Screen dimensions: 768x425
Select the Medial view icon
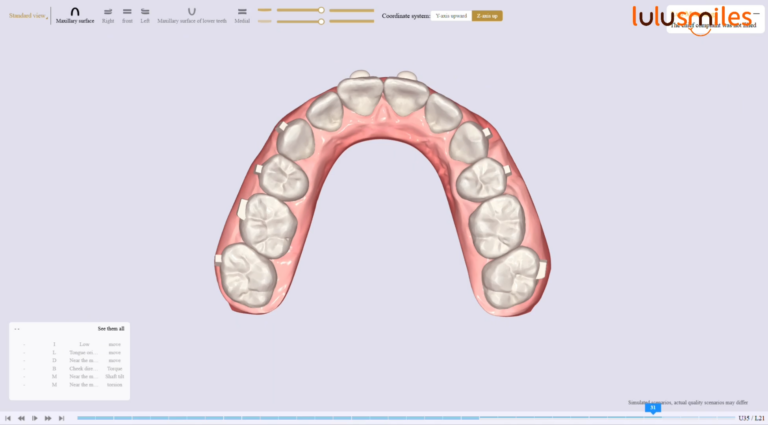tap(242, 11)
